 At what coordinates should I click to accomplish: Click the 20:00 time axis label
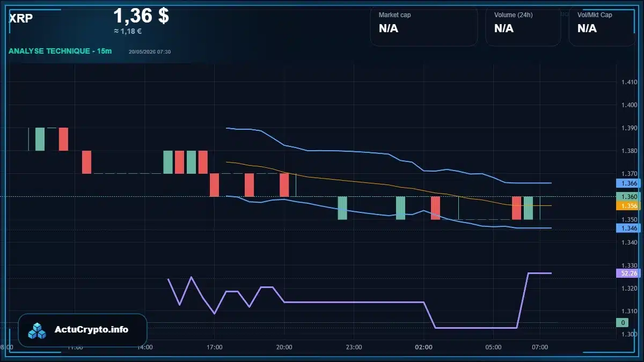[284, 348]
